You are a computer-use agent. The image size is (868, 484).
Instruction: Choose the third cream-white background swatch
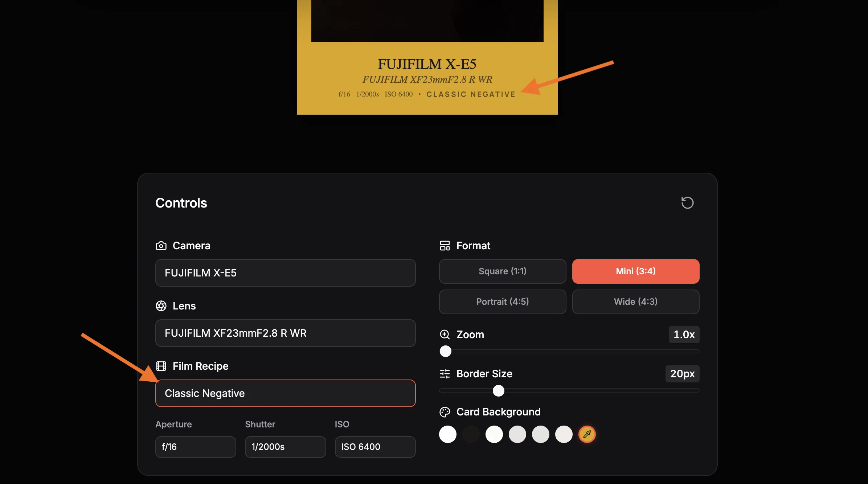point(494,434)
